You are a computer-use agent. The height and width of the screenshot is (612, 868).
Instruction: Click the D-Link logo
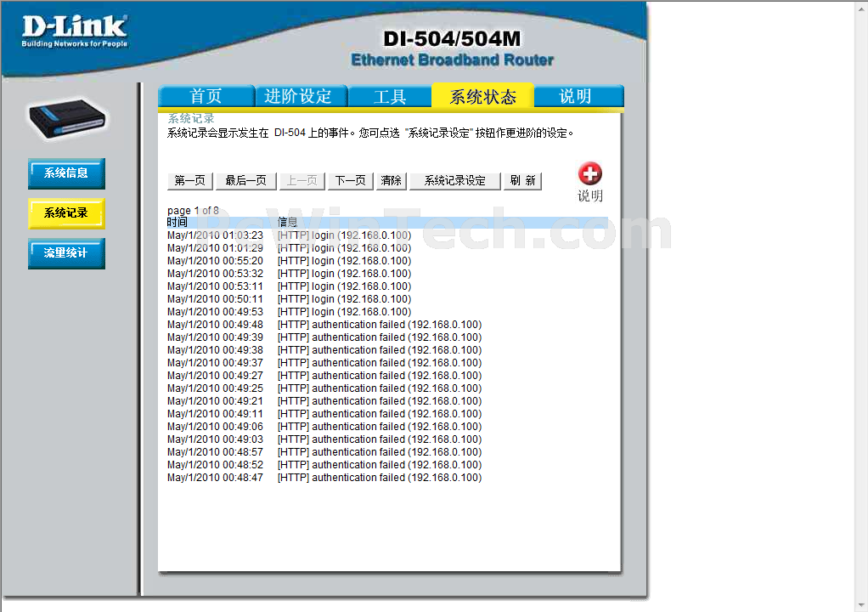click(75, 31)
